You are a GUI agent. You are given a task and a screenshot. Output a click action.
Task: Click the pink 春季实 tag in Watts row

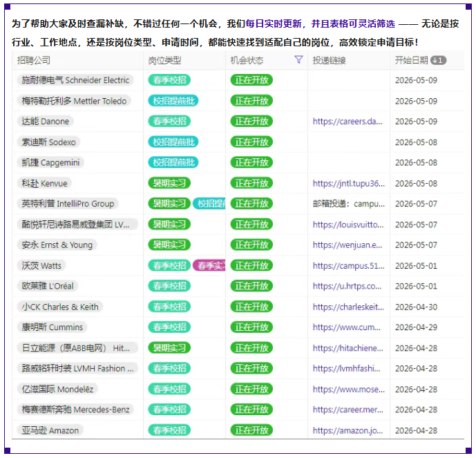tap(209, 266)
